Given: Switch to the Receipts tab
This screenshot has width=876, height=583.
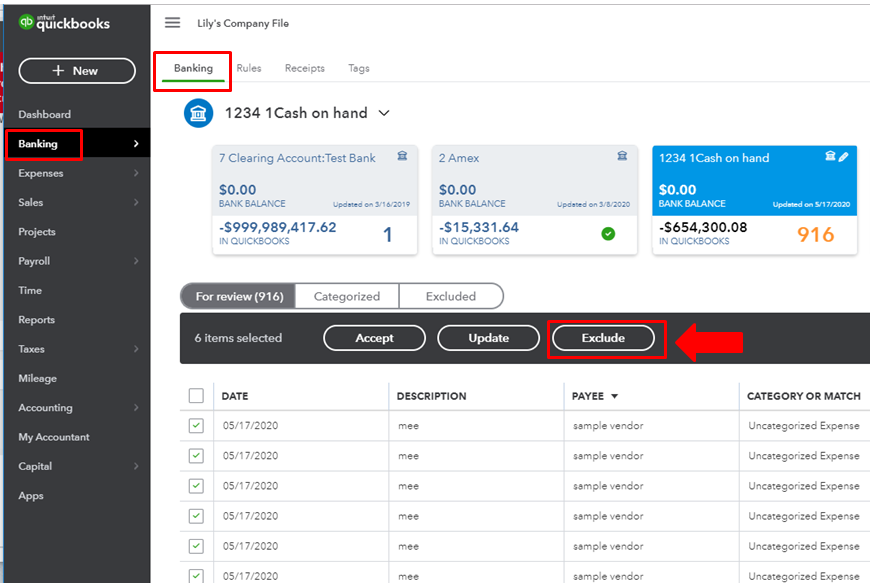Looking at the screenshot, I should 304,68.
